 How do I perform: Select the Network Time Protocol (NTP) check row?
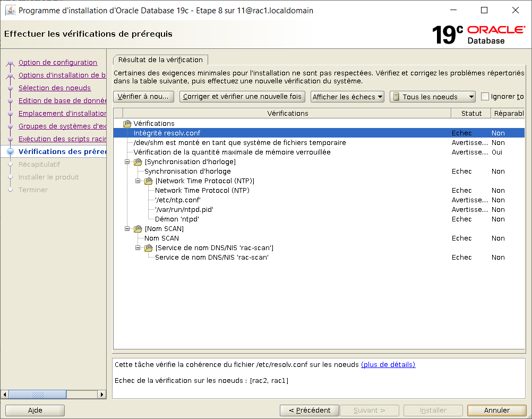[x=319, y=190]
